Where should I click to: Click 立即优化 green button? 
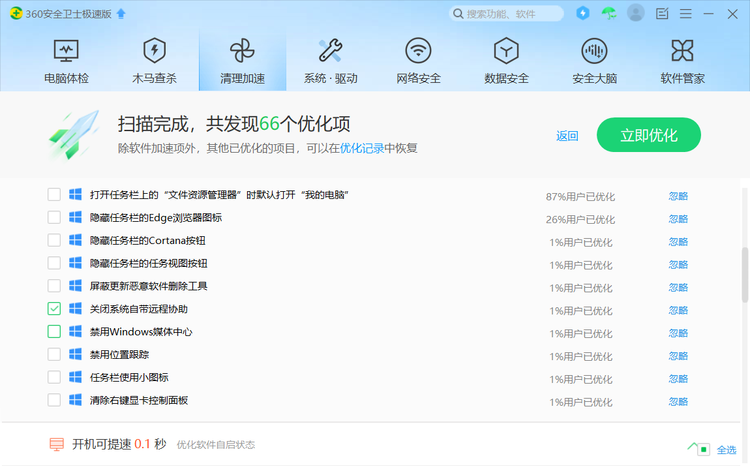[649, 135]
